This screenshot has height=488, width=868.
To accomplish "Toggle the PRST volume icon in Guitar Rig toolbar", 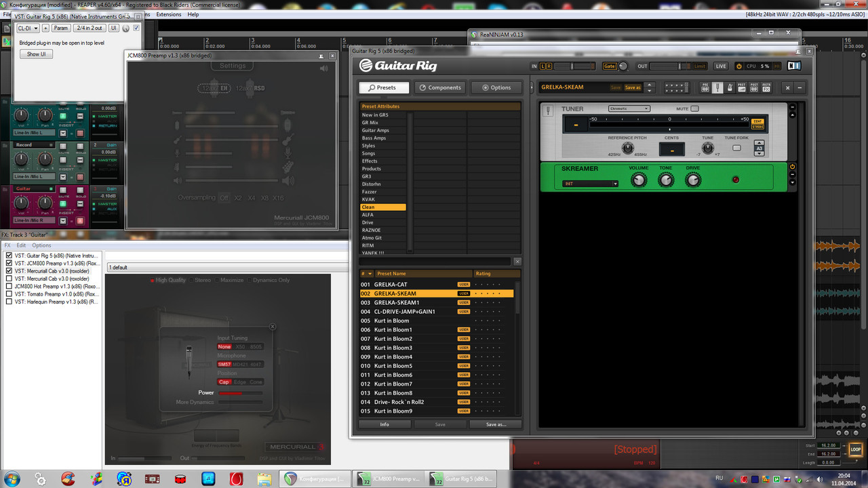I will pyautogui.click(x=742, y=87).
